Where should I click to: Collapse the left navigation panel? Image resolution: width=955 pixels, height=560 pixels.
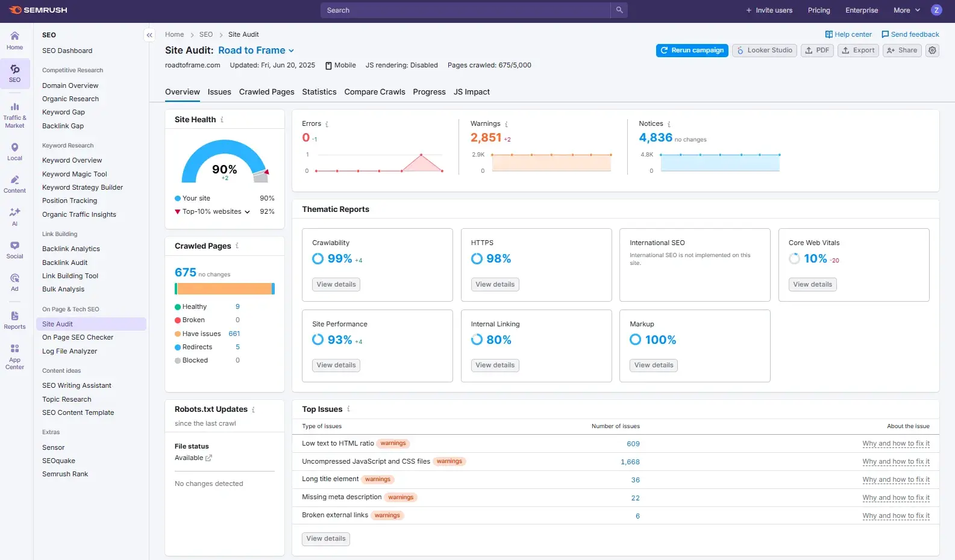[x=149, y=35]
